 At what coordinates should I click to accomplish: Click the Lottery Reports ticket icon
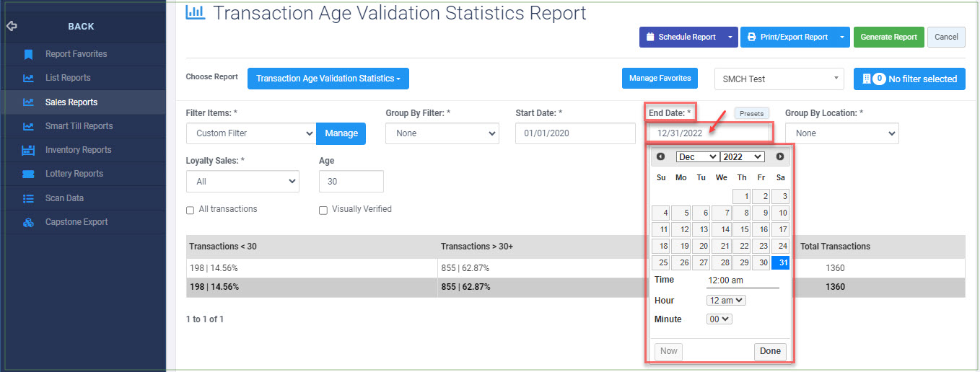pyautogui.click(x=28, y=174)
